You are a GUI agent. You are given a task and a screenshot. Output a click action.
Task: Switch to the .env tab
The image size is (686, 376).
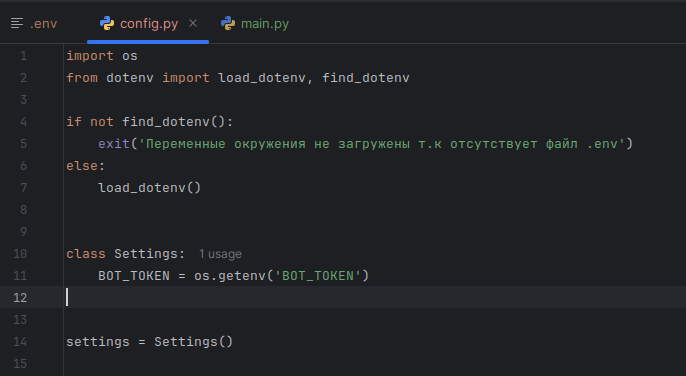coord(34,24)
